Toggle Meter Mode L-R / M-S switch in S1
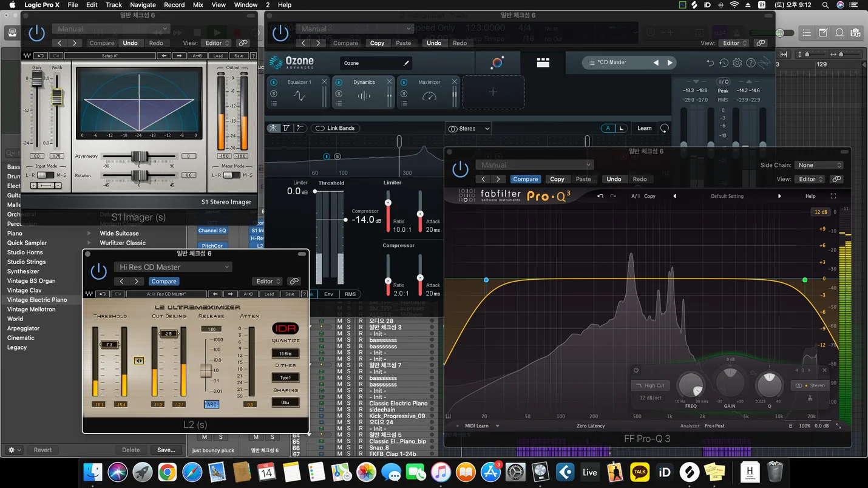868x488 pixels. (x=232, y=175)
